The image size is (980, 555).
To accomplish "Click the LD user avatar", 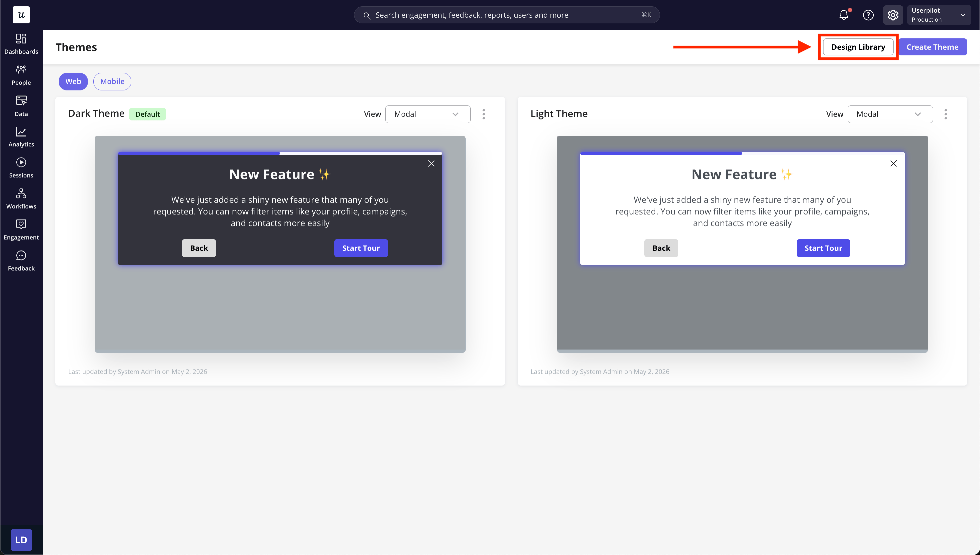I will click(21, 540).
